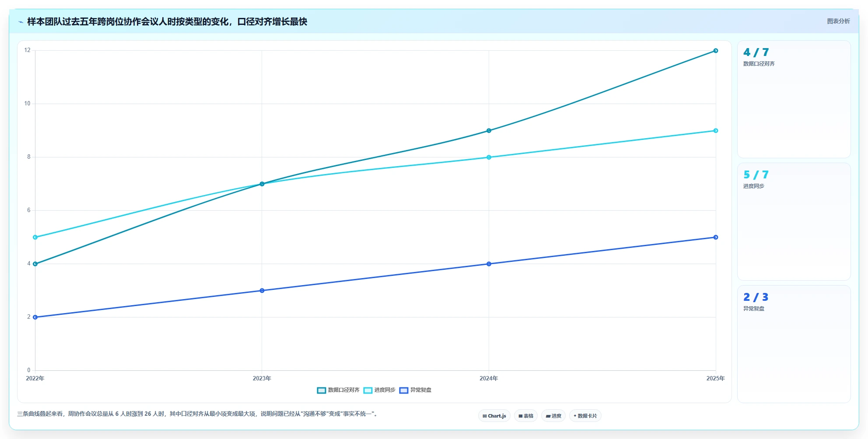Image resolution: width=868 pixels, height=439 pixels.
Task: Toggle 进度同步 series in chart legend
Action: click(379, 390)
